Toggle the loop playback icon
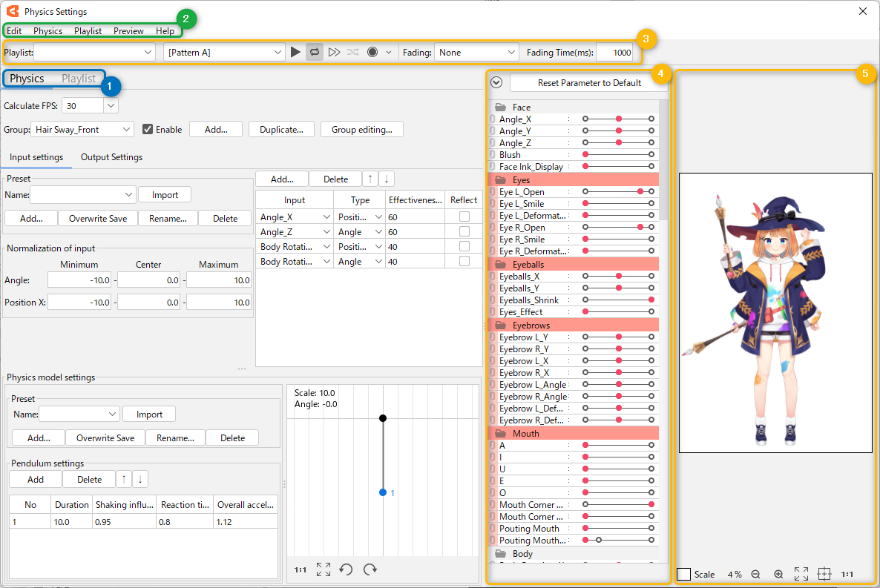Screen dimensions: 880x588 (315, 53)
